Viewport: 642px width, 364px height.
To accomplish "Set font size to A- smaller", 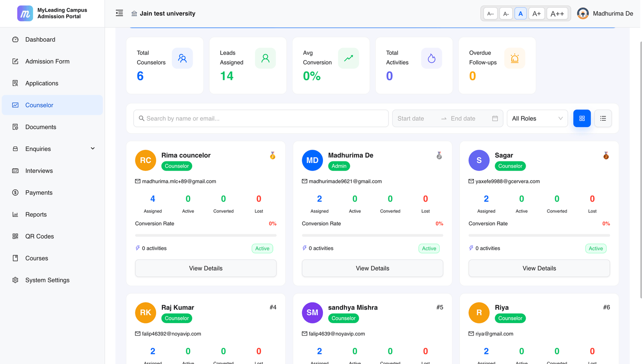I will [x=506, y=14].
